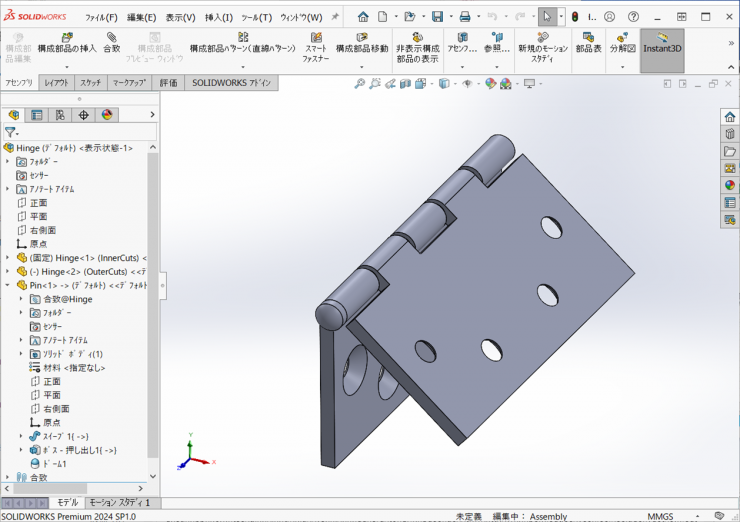Open the ConfigurationManager tab icon
This screenshot has width=740, height=522.
tap(60, 115)
